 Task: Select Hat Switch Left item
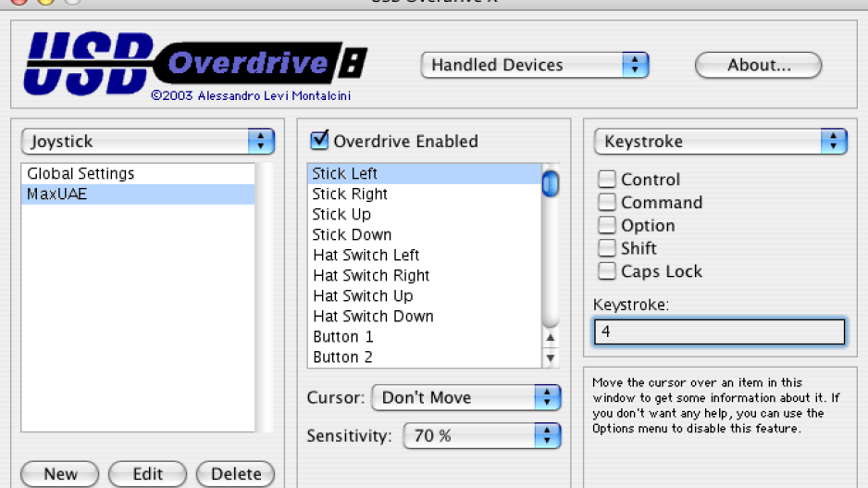424,256
